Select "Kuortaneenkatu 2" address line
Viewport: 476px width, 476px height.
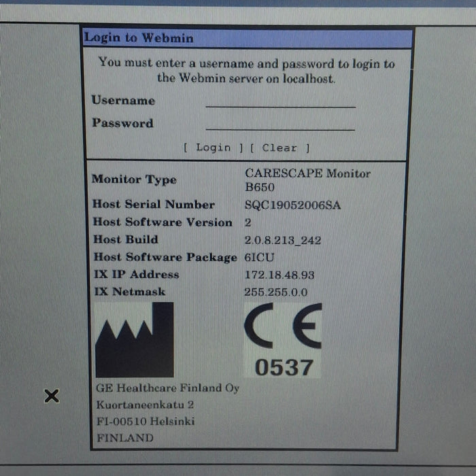[145, 405]
